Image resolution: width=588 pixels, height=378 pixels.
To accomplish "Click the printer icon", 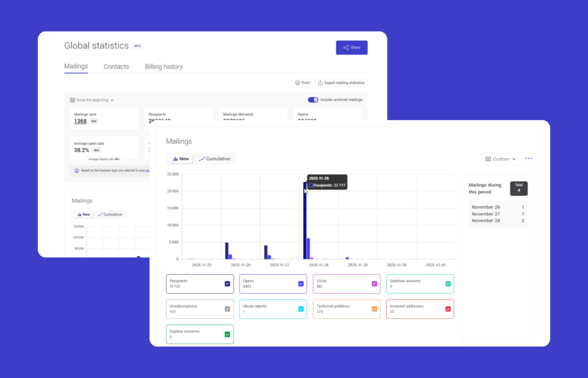I will (297, 83).
